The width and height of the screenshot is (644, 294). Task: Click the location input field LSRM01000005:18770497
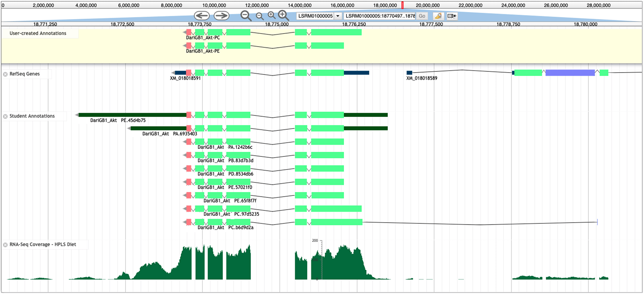click(x=379, y=16)
